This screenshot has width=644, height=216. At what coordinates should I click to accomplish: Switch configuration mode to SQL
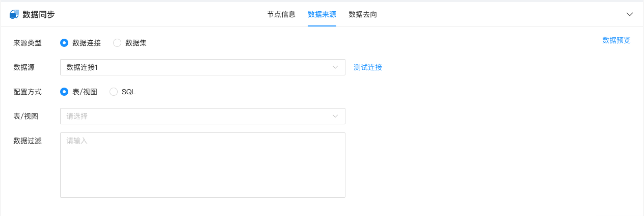pyautogui.click(x=114, y=92)
